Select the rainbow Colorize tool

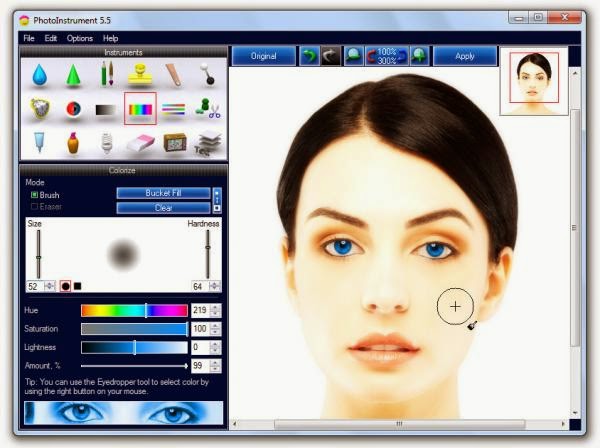point(140,109)
